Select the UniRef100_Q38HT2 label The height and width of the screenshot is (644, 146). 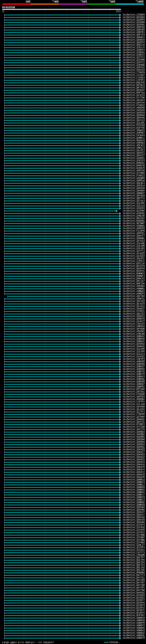[x=134, y=55]
